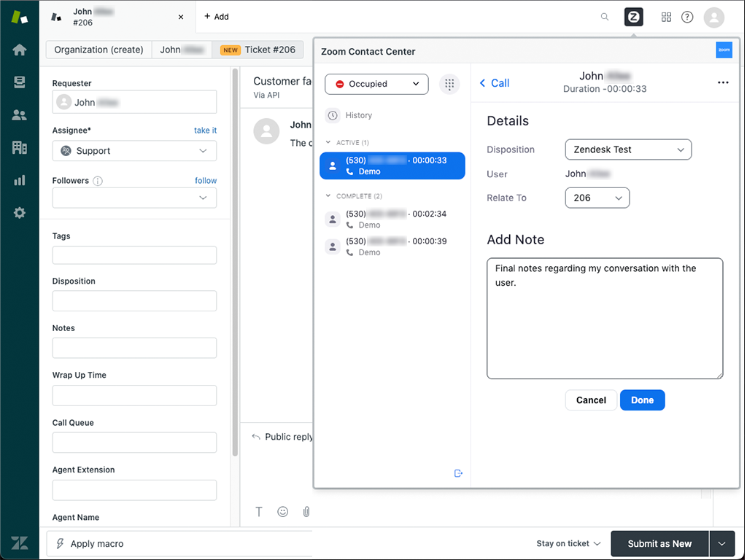View Reporting via the bar chart sidebar icon
Viewport: 747px width, 560px height.
pyautogui.click(x=20, y=180)
